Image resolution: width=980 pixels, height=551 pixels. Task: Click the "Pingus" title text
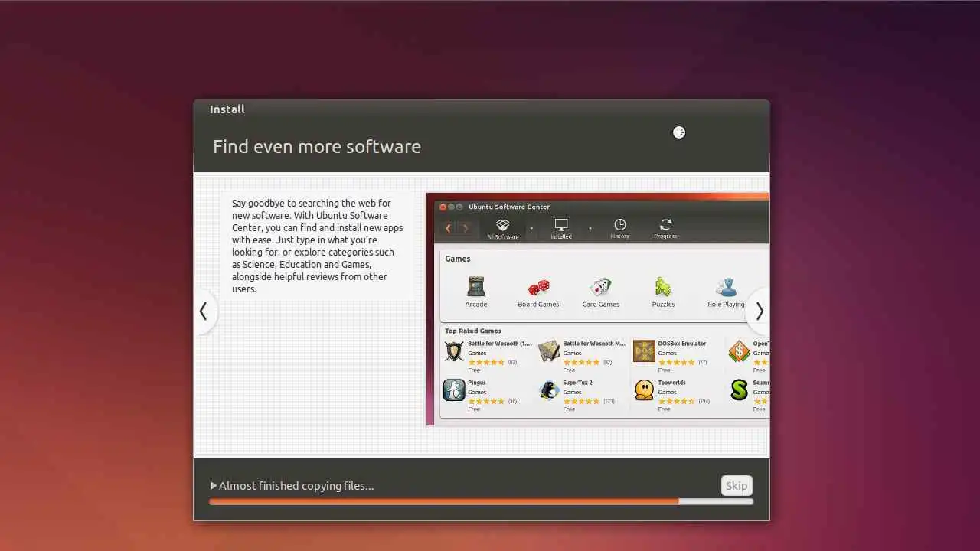click(x=477, y=383)
